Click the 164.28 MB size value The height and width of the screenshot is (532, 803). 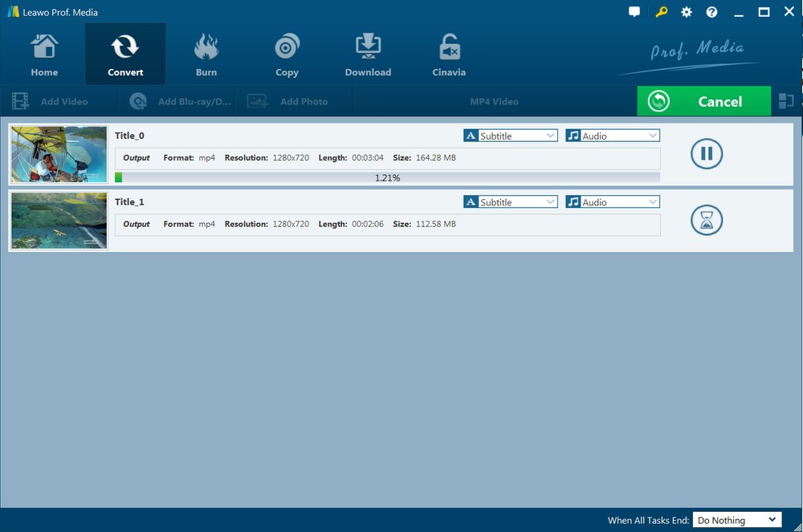point(436,157)
